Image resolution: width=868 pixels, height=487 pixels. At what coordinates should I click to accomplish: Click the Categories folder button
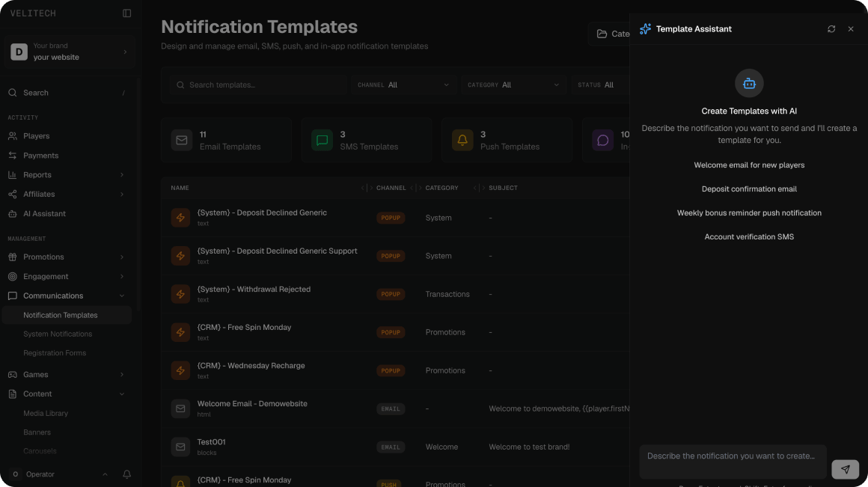[610, 34]
